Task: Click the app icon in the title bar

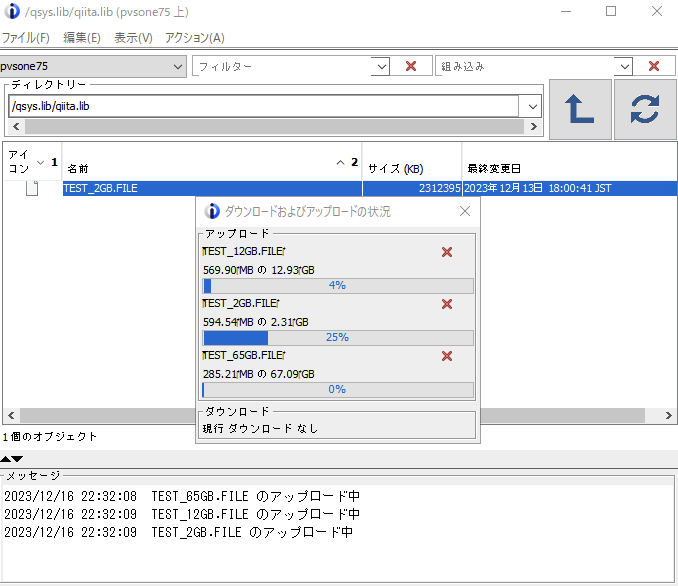Action: [x=12, y=11]
